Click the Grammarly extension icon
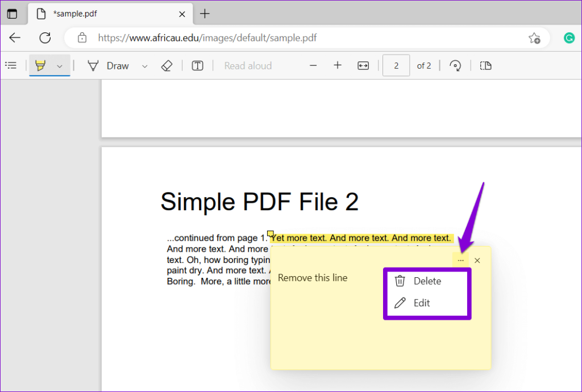 [x=569, y=37]
